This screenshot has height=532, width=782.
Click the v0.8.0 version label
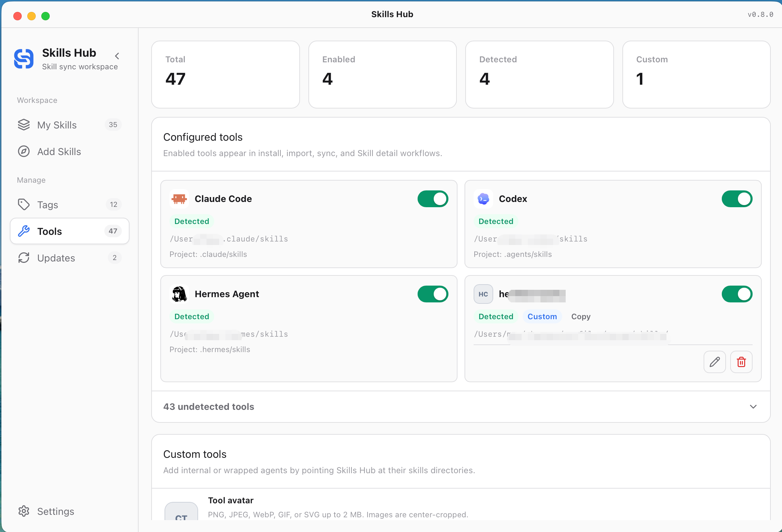coord(760,14)
